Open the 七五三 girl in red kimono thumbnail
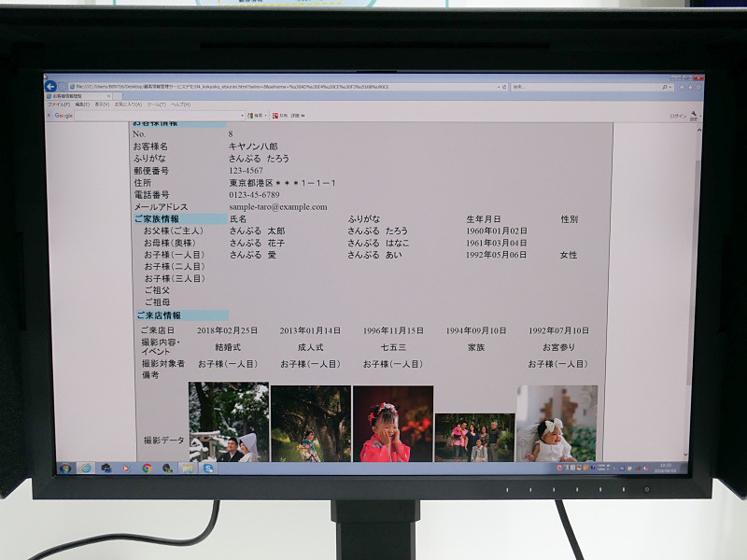Screen dimensions: 747x560 click(x=393, y=424)
